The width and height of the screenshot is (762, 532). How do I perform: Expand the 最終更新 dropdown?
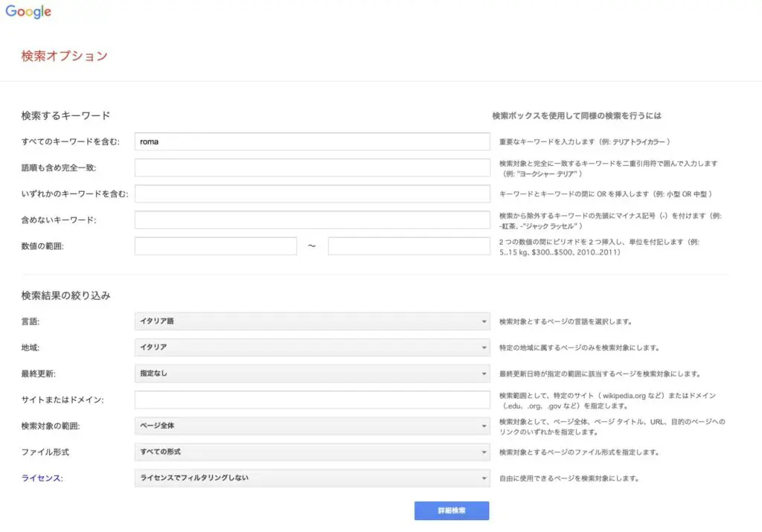[312, 374]
